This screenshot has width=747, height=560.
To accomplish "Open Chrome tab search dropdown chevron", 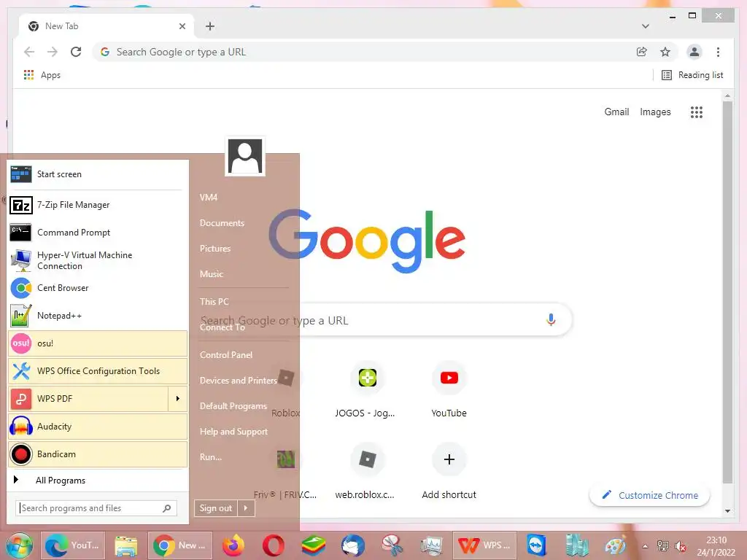I will pyautogui.click(x=646, y=26).
